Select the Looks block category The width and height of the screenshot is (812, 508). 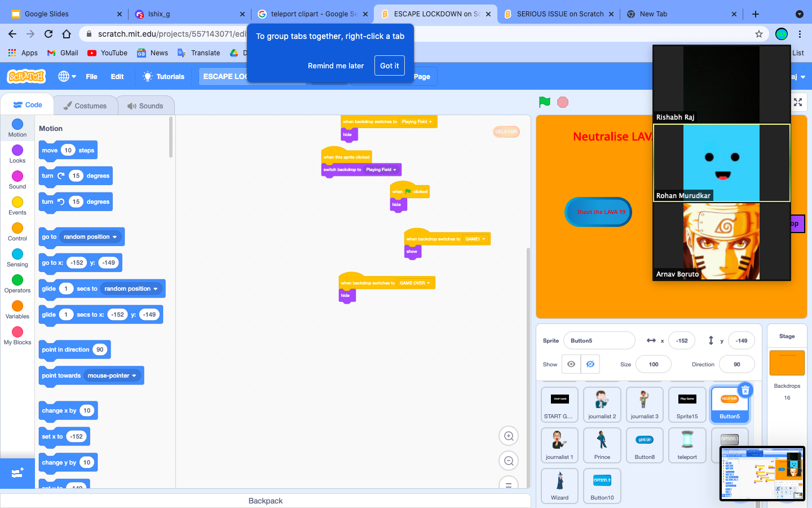(17, 154)
